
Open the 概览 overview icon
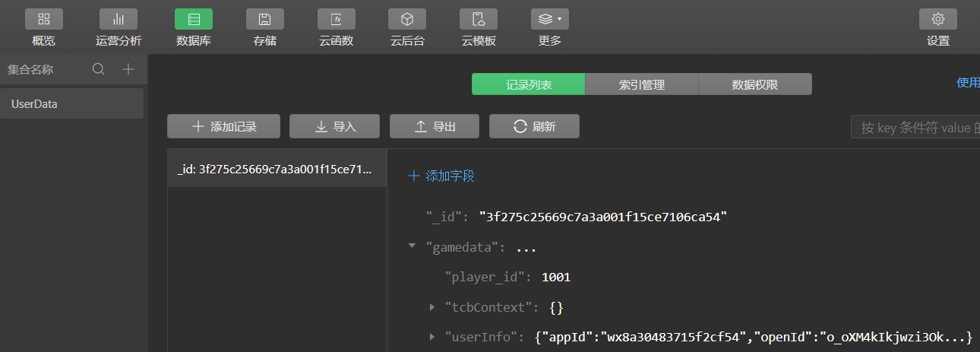coord(44,19)
